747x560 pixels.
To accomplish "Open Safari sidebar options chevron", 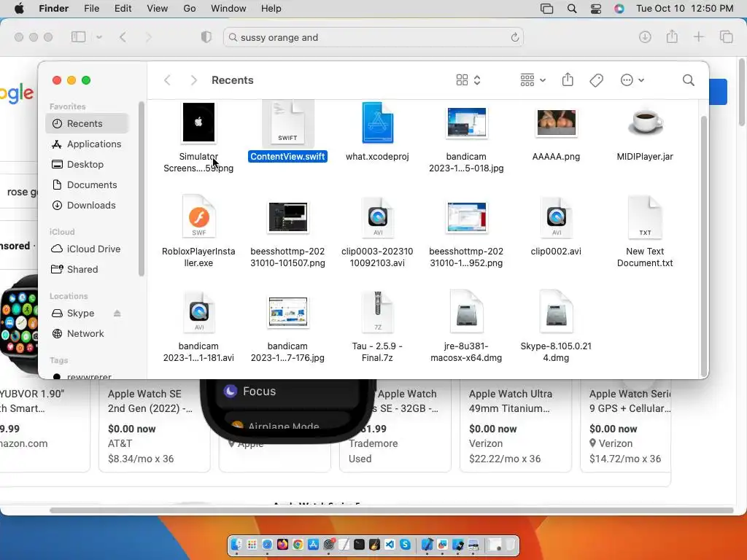I will [99, 37].
